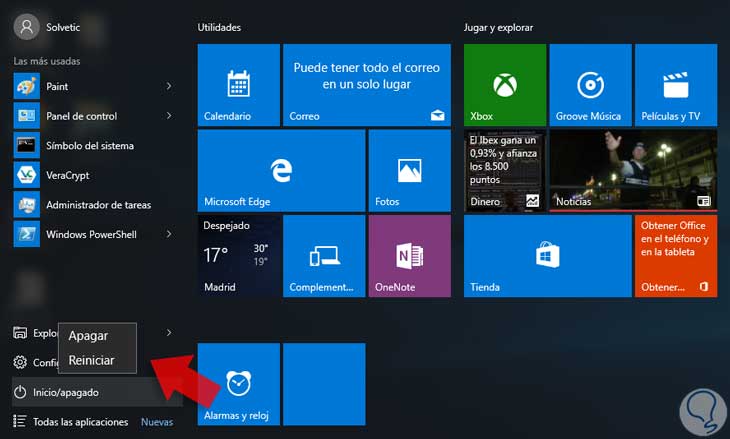Expand Explorador de archivos jump list arrow

pyautogui.click(x=169, y=333)
